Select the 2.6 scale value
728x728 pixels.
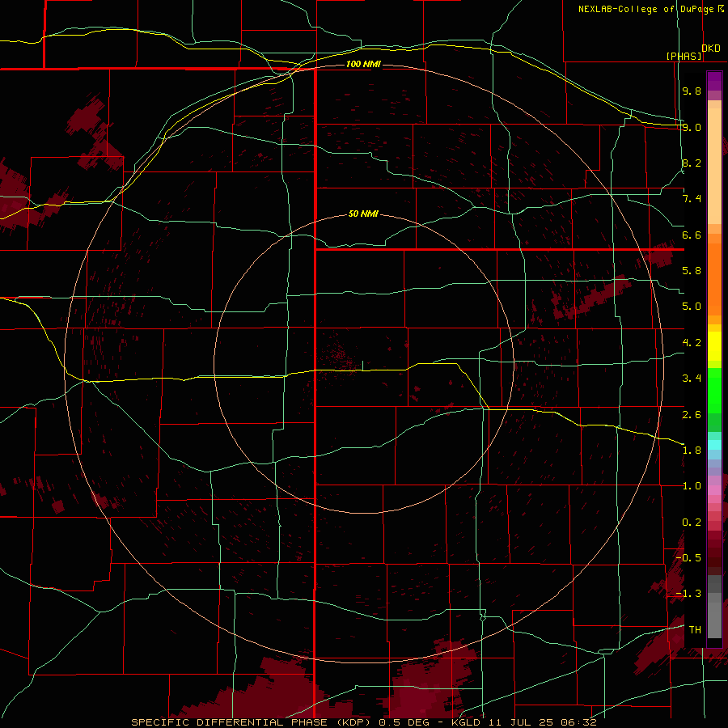point(692,415)
